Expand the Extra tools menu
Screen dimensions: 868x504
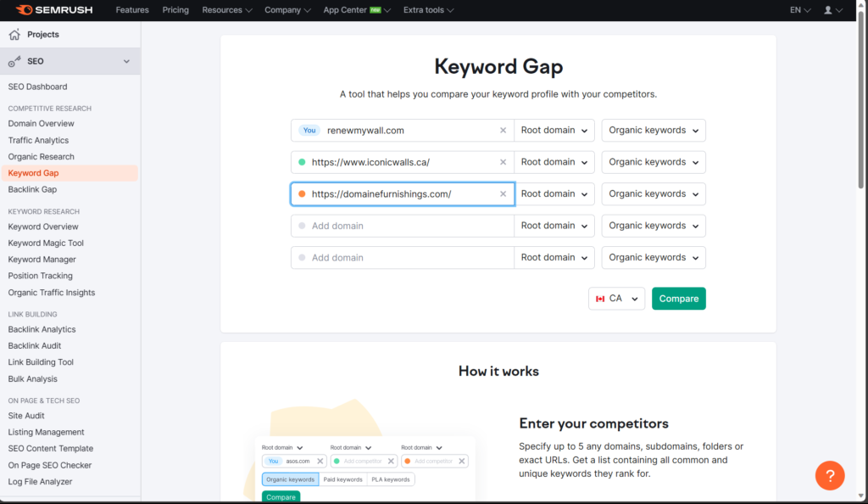(428, 10)
